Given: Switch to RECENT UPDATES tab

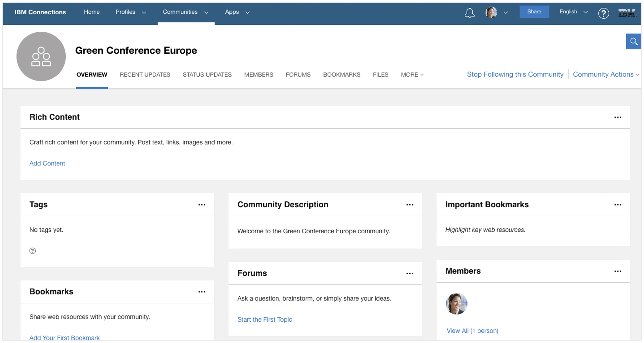Looking at the screenshot, I should [x=145, y=75].
